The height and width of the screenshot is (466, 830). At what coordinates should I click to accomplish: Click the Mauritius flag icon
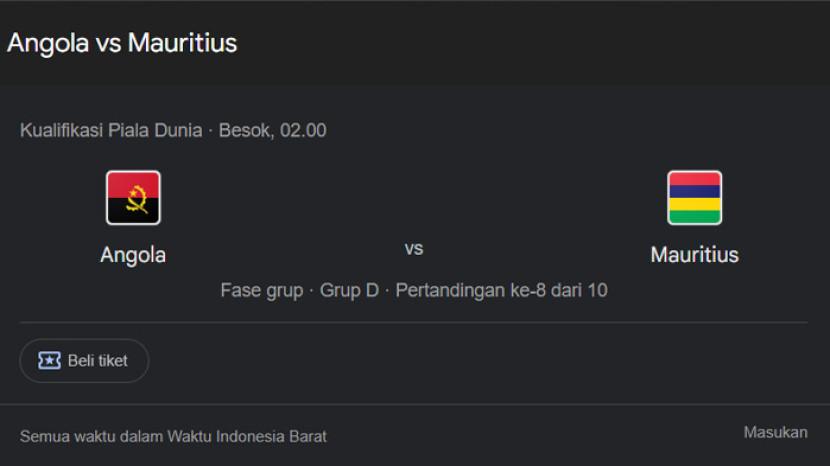click(694, 197)
